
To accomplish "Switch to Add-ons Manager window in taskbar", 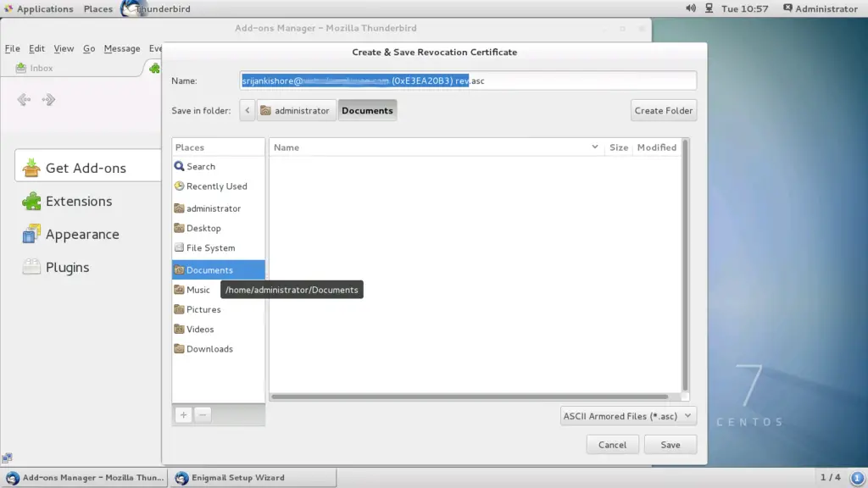I will click(85, 478).
